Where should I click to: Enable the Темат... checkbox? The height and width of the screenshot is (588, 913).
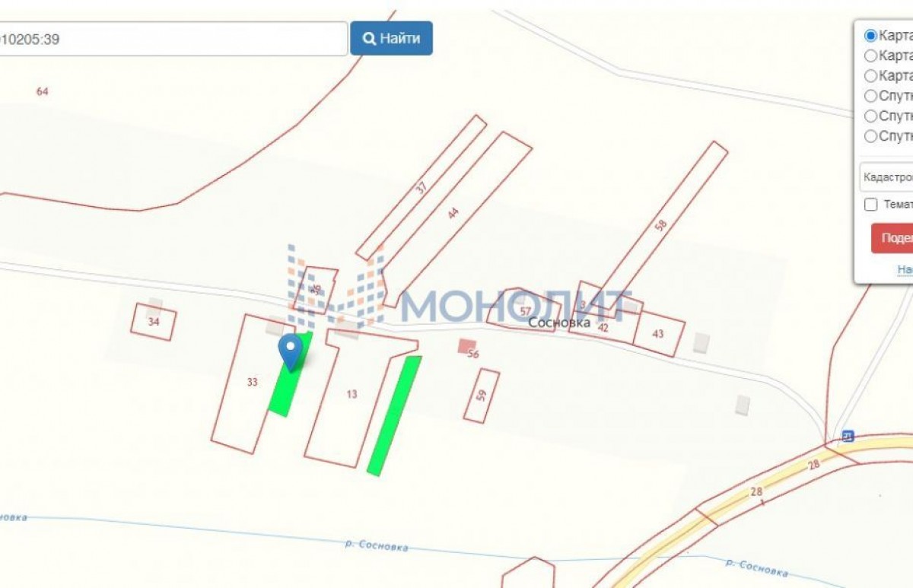tap(871, 205)
